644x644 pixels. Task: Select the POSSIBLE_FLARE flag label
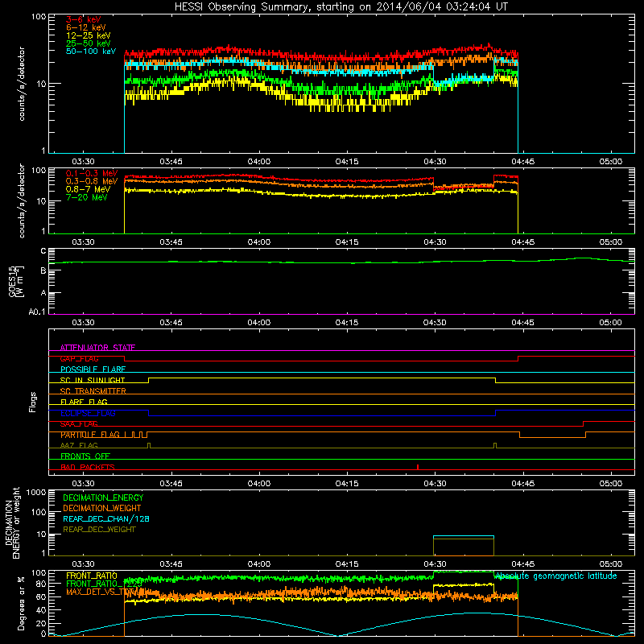pos(93,369)
